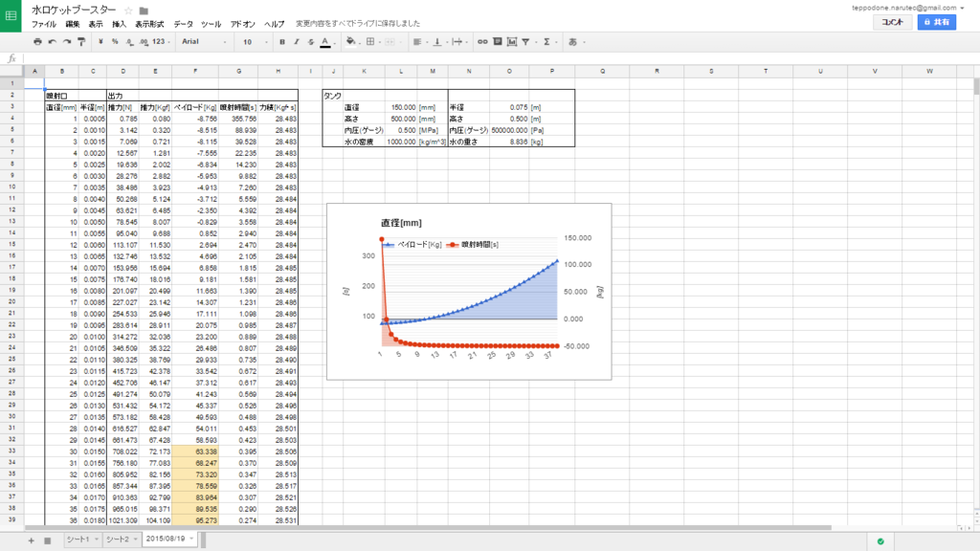980x551 pixels.
Task: Open the 2015/08/19 sheet tab dropdown arrow
Action: click(191, 539)
